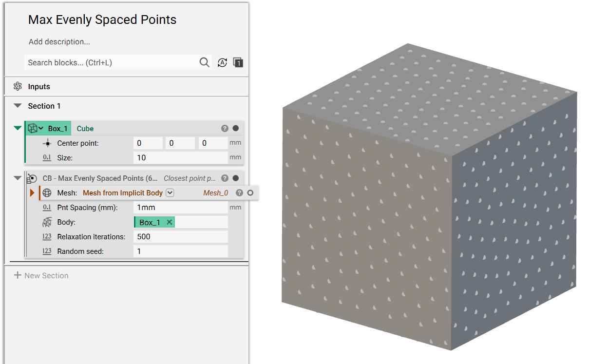This screenshot has height=364, width=608.
Task: Click the Relaxation iterations field showing 500
Action: (181, 237)
